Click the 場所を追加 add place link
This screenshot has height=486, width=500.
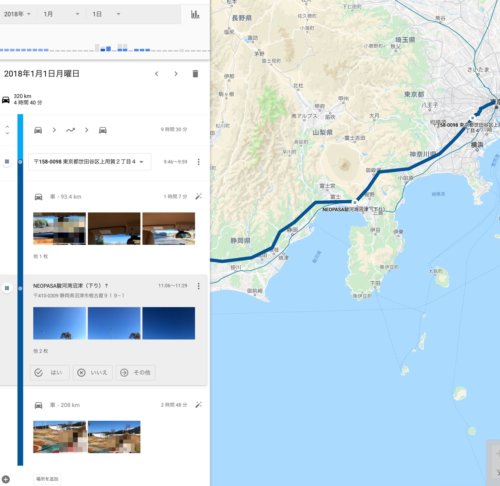coord(47,479)
